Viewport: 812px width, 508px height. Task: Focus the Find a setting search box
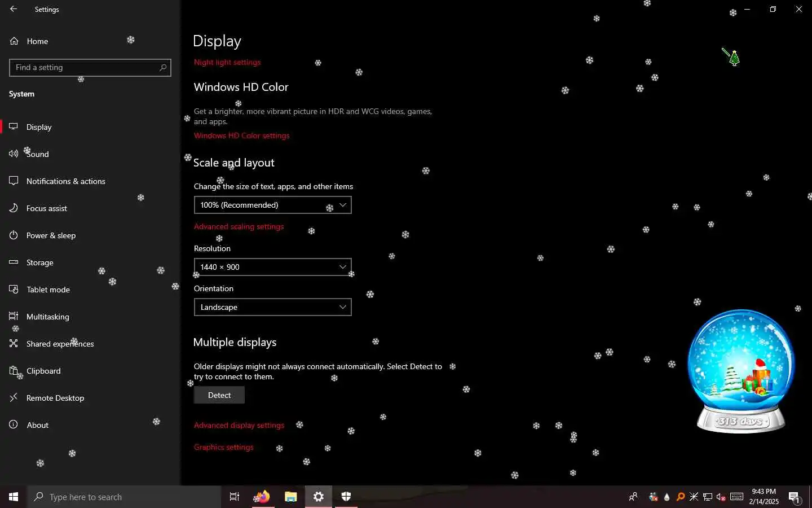click(90, 68)
